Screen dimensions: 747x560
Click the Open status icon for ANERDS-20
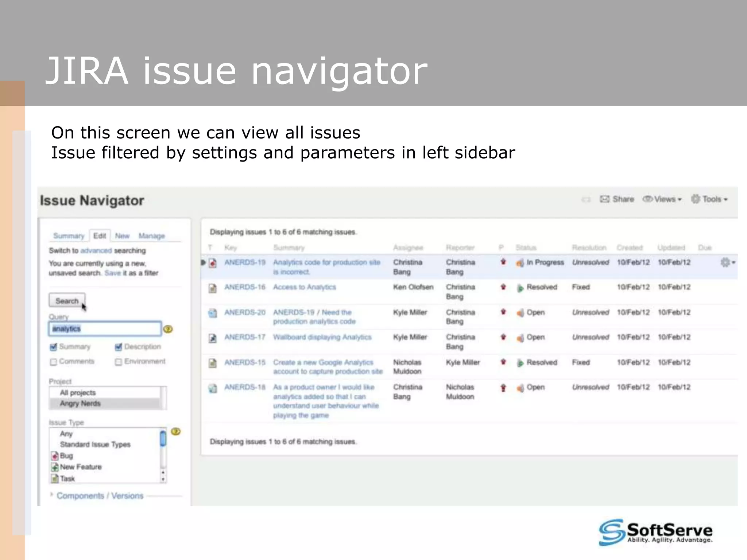(520, 313)
